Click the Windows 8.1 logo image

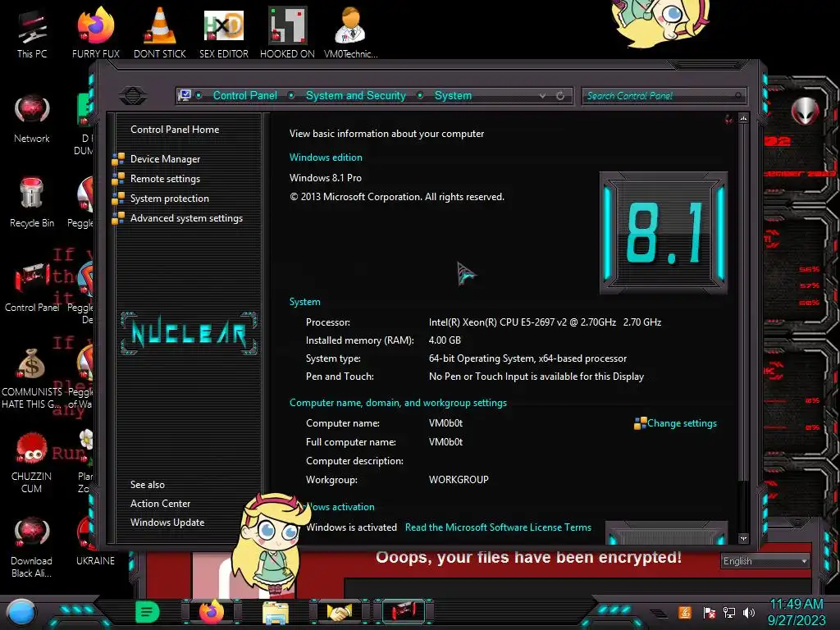pyautogui.click(x=664, y=233)
